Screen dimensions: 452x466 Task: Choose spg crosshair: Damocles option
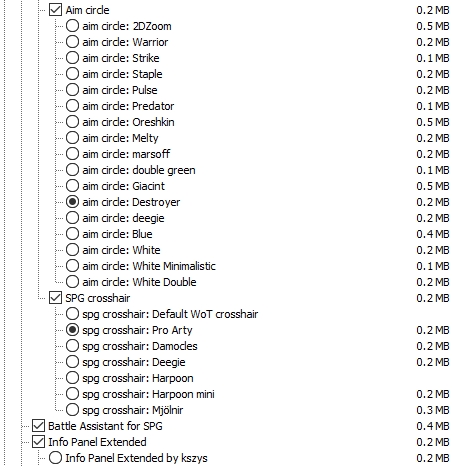(72, 346)
